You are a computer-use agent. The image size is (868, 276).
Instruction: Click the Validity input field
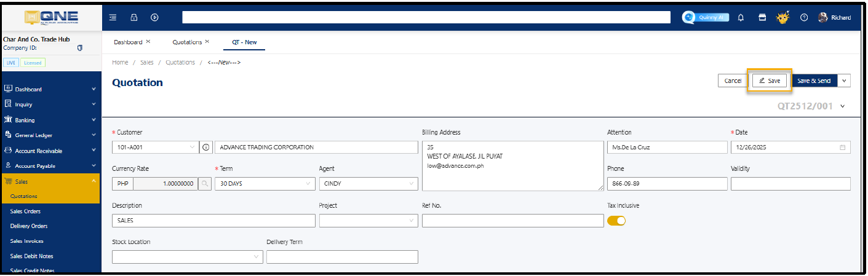(790, 184)
